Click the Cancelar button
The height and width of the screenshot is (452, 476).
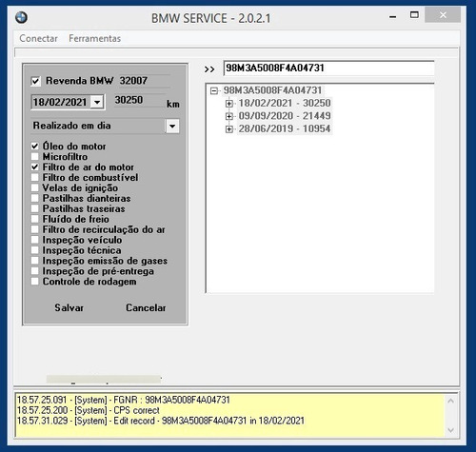pos(146,307)
